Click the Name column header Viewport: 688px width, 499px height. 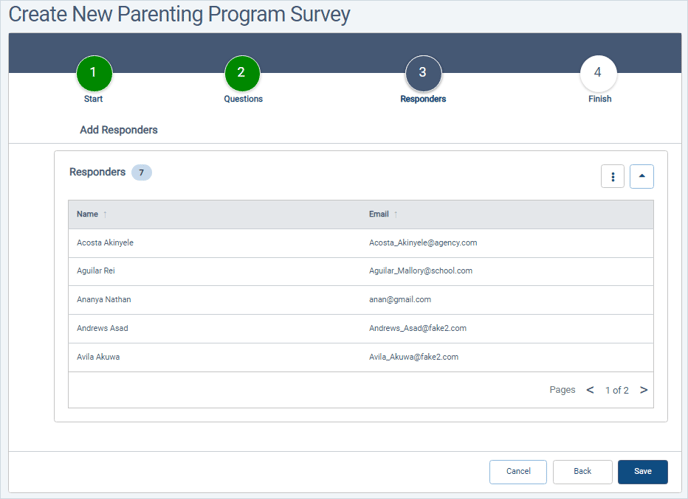pyautogui.click(x=87, y=214)
